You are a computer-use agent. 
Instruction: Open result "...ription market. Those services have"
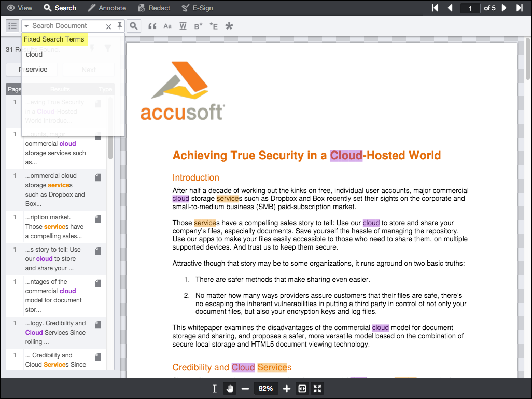click(x=56, y=227)
